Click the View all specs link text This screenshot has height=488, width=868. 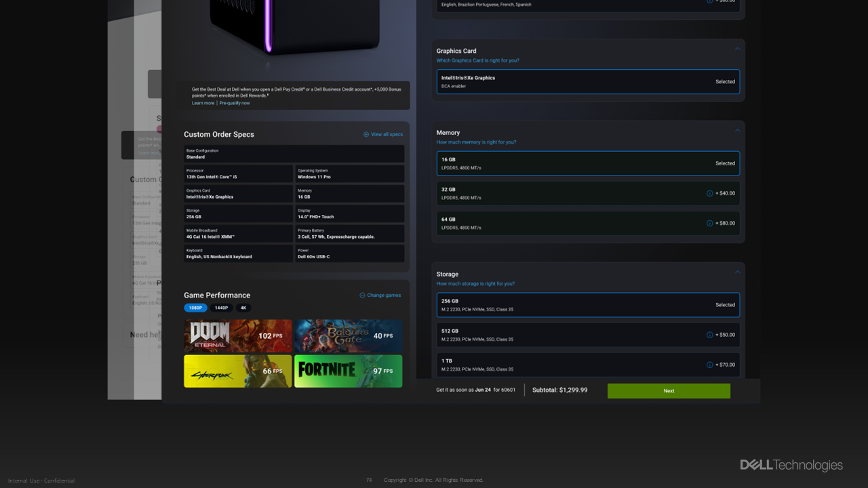(x=387, y=134)
